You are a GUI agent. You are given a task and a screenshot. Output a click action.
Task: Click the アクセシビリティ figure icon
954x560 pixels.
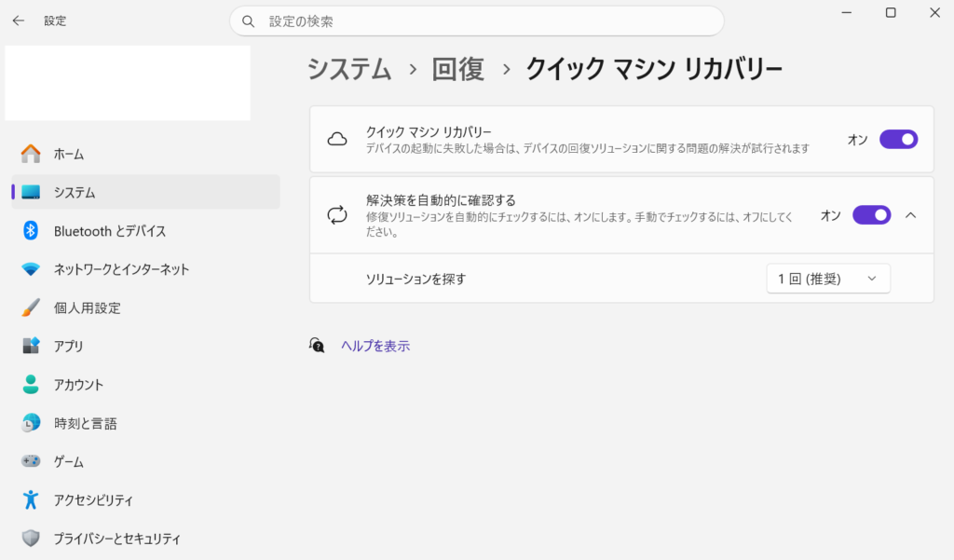(31, 500)
